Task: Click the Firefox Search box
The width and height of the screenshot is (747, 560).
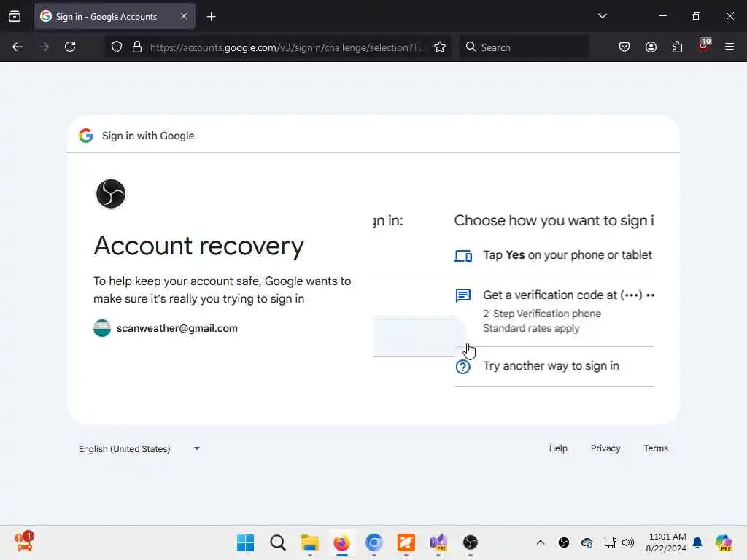Action: (x=524, y=47)
